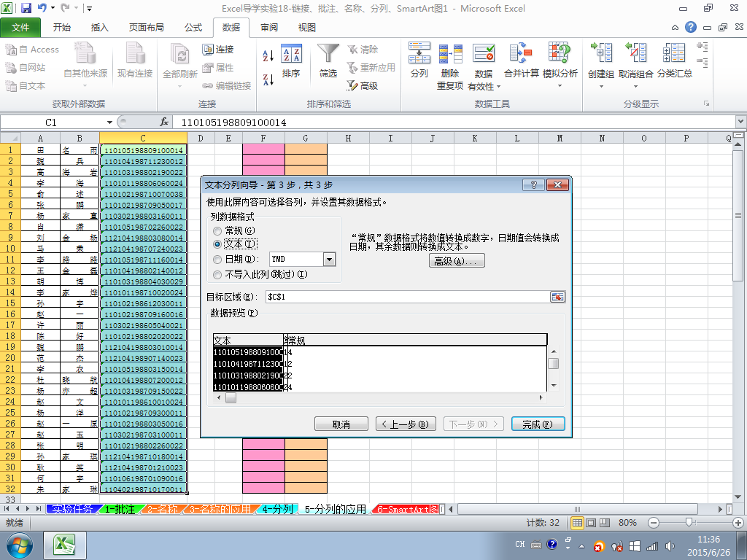The image size is (747, 560).
Task: Click Remove Duplicates (删除重复项)
Action: (450, 66)
